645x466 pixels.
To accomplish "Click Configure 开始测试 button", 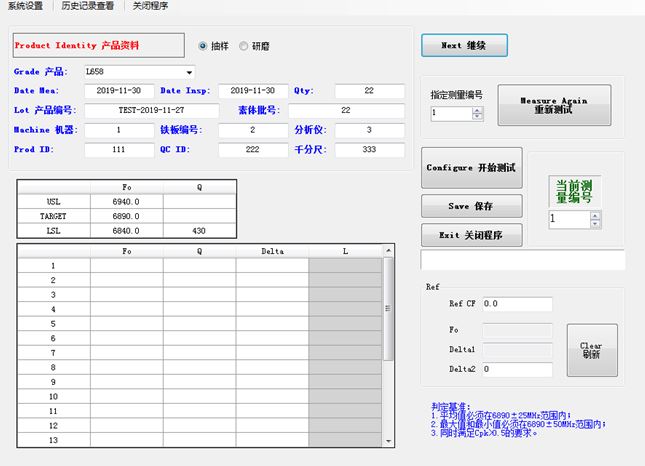I will coord(471,168).
